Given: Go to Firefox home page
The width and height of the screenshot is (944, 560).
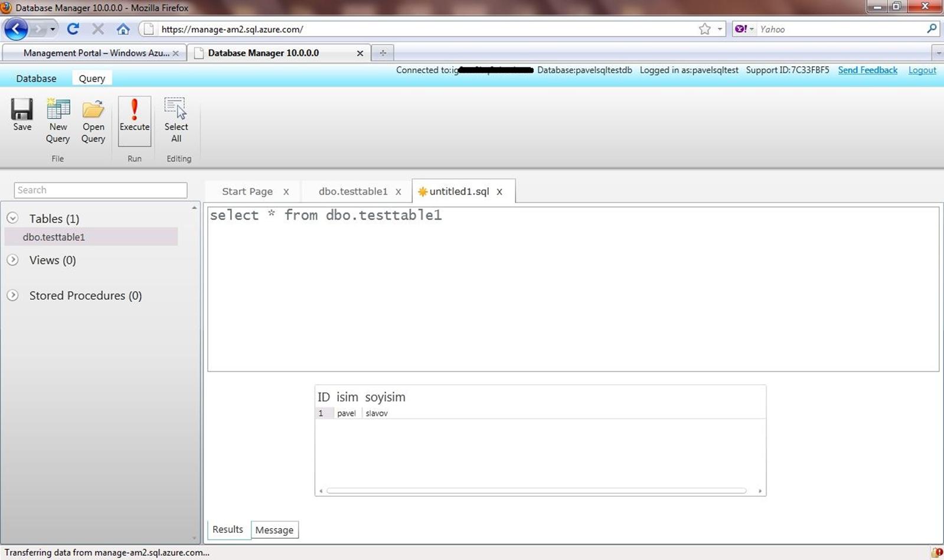Looking at the screenshot, I should tap(123, 29).
